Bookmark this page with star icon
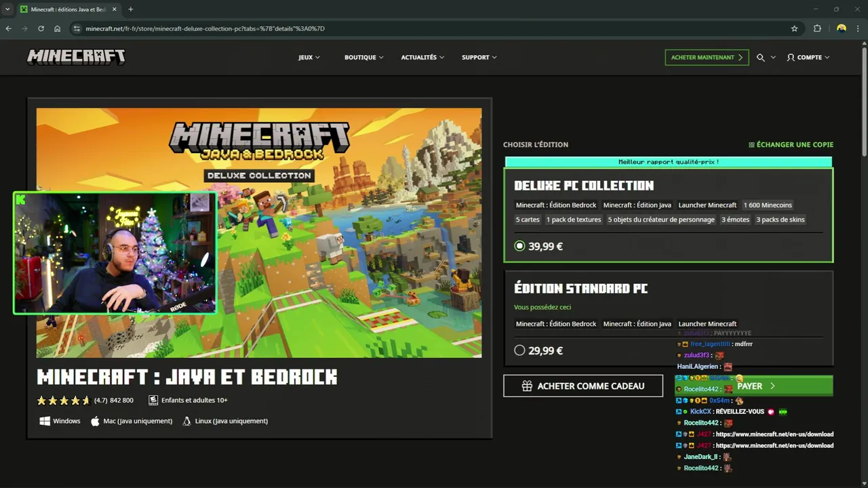This screenshot has height=488, width=868. pos(794,28)
